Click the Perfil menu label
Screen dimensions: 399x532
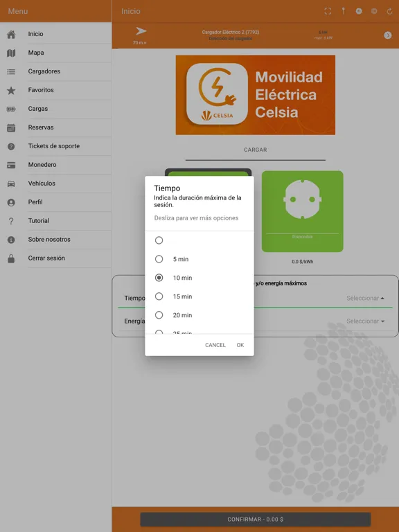(35, 202)
